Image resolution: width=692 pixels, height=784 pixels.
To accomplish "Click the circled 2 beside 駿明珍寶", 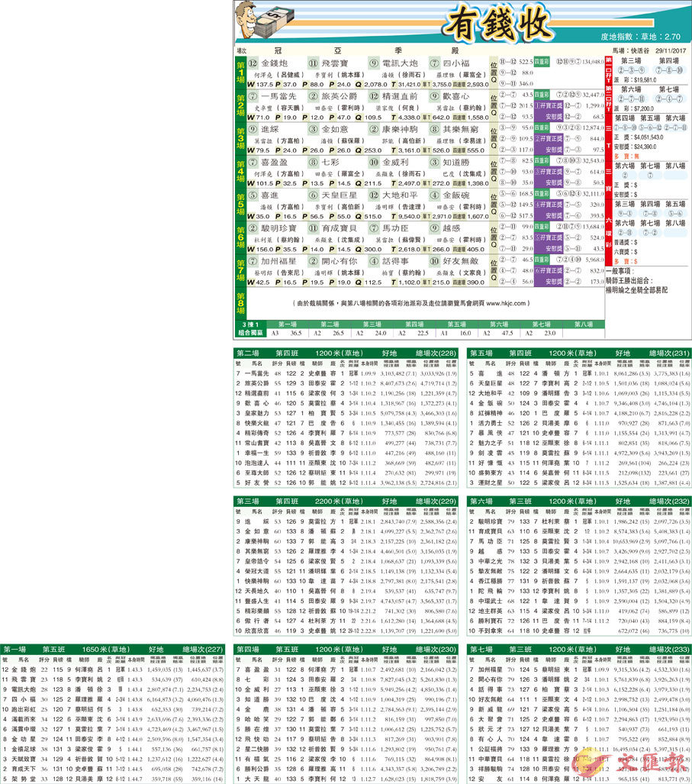I will click(x=253, y=228).
